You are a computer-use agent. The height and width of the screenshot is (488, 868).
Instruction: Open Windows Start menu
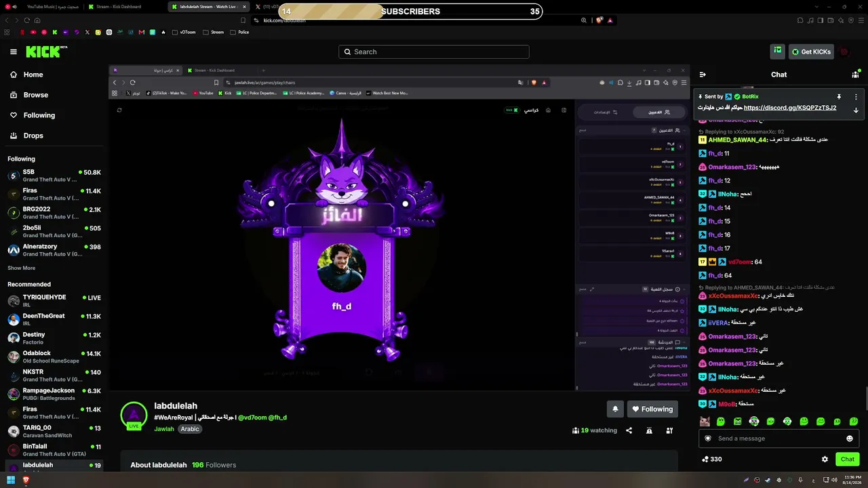point(11,480)
